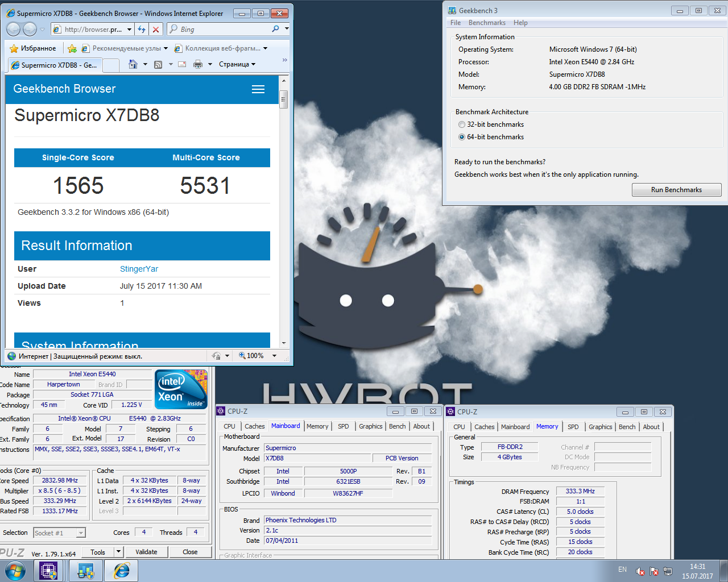Select 64-bit benchmarks option
728x582 pixels.
462,137
